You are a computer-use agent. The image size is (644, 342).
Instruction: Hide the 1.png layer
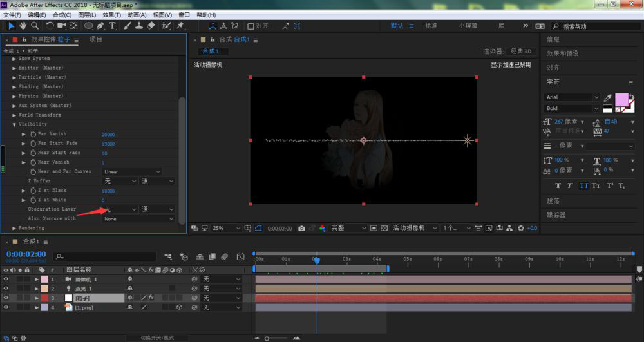click(6, 307)
